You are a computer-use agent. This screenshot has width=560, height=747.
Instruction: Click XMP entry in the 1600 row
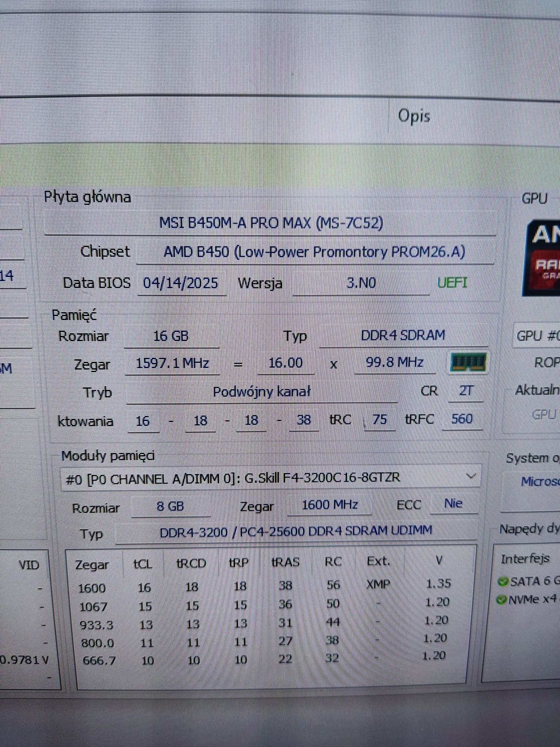click(378, 584)
